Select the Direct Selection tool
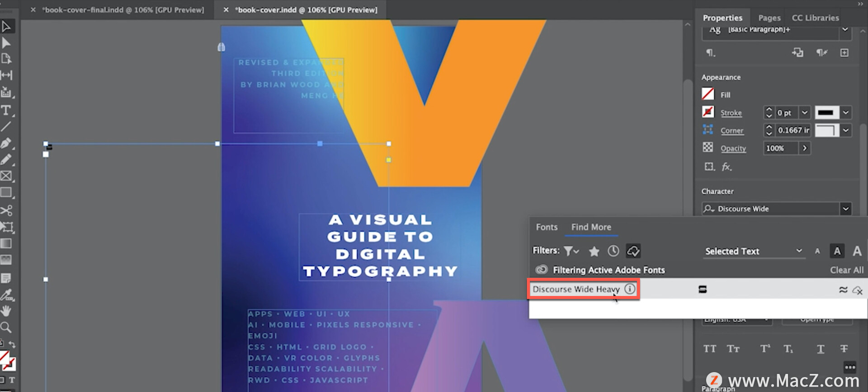 (x=6, y=43)
